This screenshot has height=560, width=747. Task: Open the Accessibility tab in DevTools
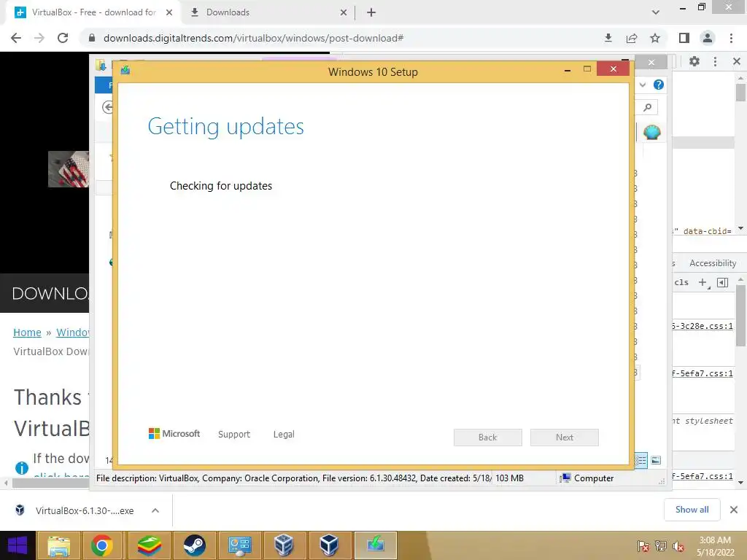(712, 263)
